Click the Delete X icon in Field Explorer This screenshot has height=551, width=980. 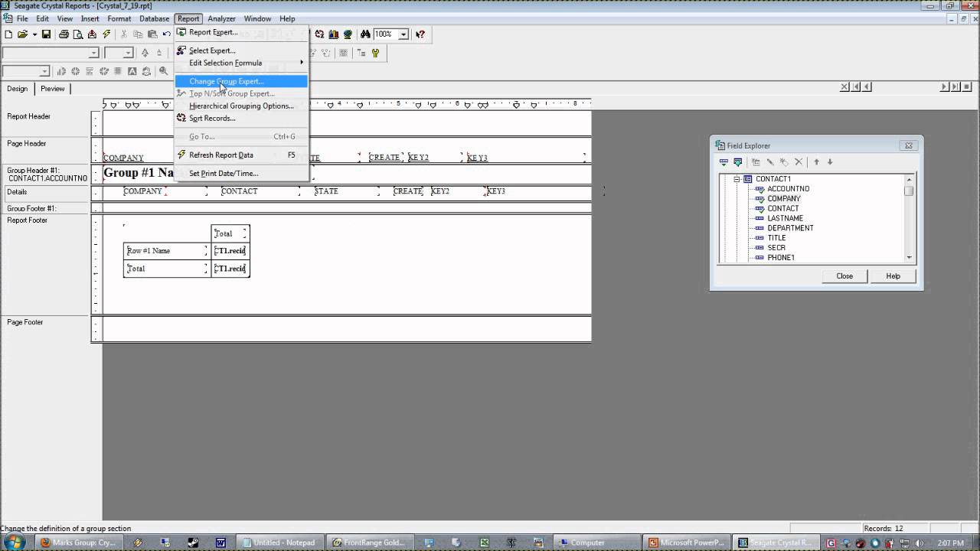799,162
